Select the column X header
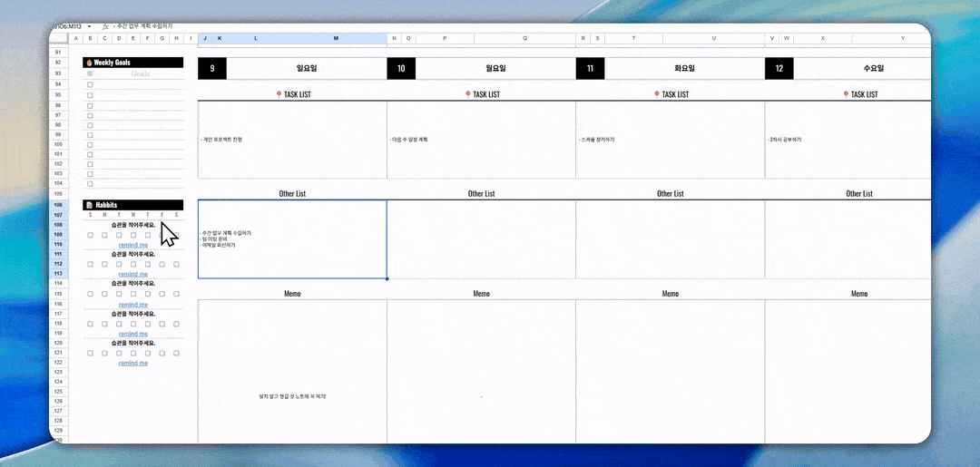This screenshot has height=467, width=980. click(x=822, y=38)
